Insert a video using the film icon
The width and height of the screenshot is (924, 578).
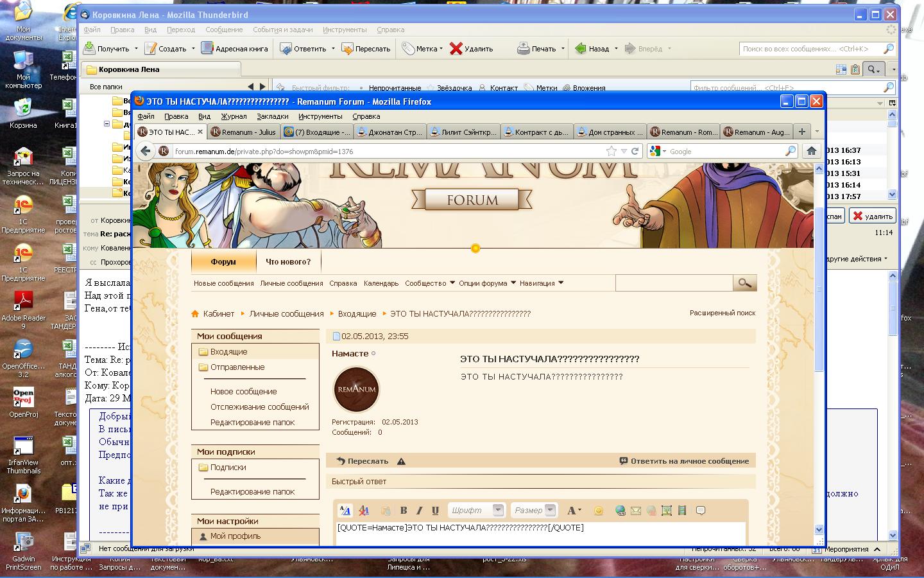pos(682,511)
